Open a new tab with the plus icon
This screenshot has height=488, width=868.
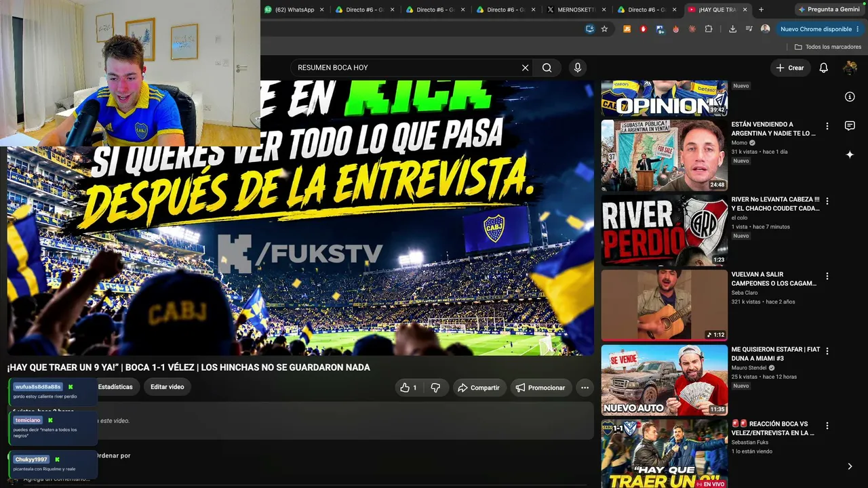(761, 9)
